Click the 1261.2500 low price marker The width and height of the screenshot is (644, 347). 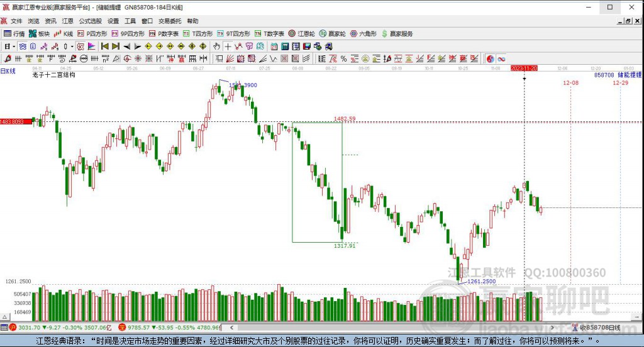[481, 281]
